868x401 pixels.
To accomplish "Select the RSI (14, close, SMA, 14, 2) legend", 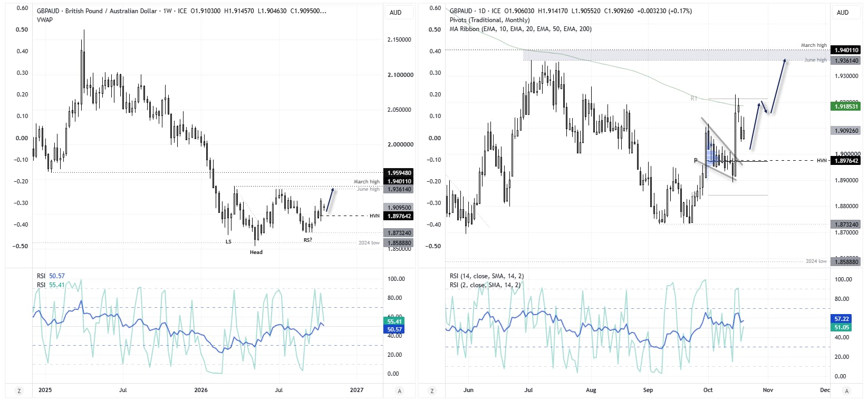I will click(x=487, y=276).
